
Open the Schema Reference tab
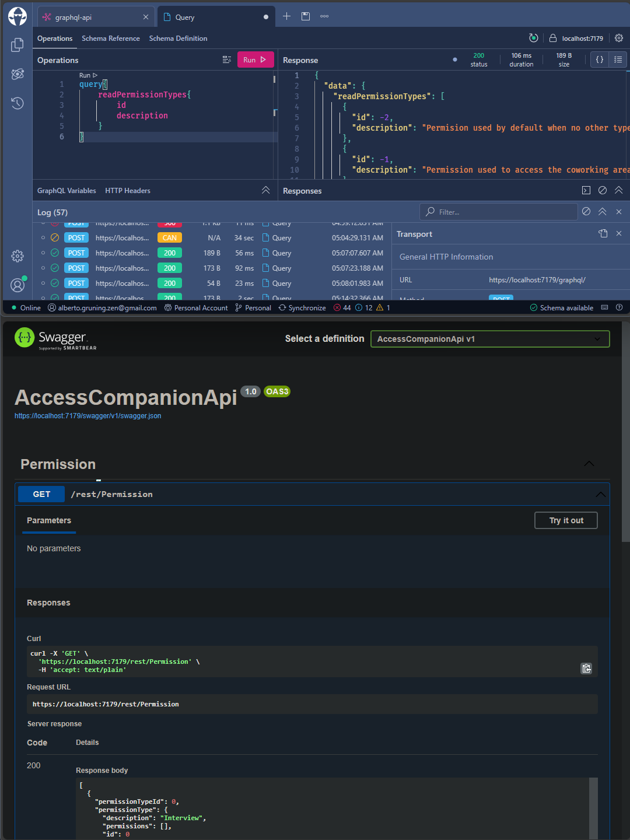click(111, 38)
